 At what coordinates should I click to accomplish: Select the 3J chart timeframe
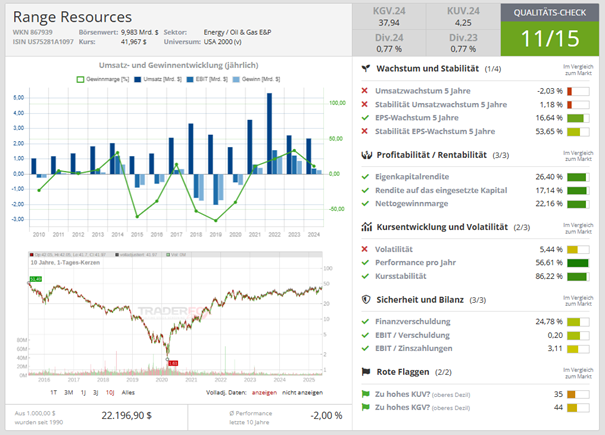click(x=95, y=393)
